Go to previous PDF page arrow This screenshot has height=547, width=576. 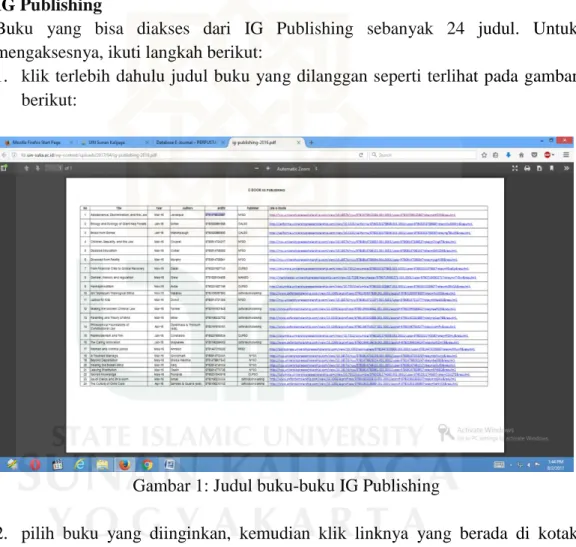pos(26,168)
